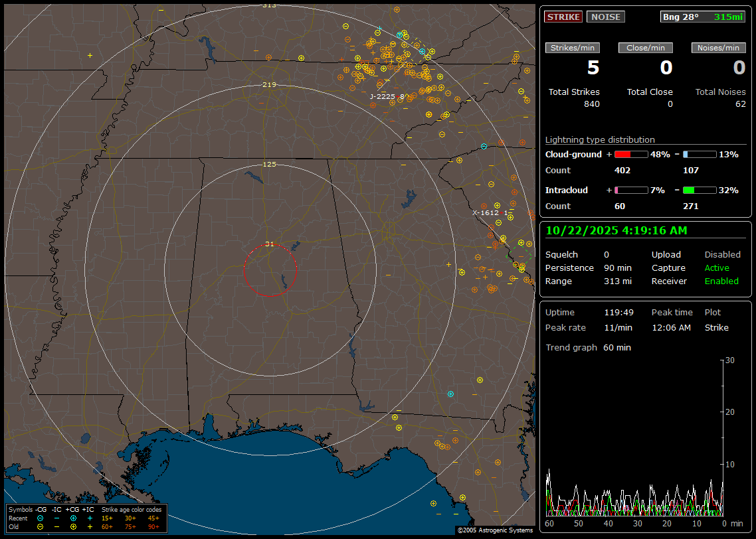756x539 pixels.
Task: Click the recent positive CG symbol in legend
Action: 73,518
